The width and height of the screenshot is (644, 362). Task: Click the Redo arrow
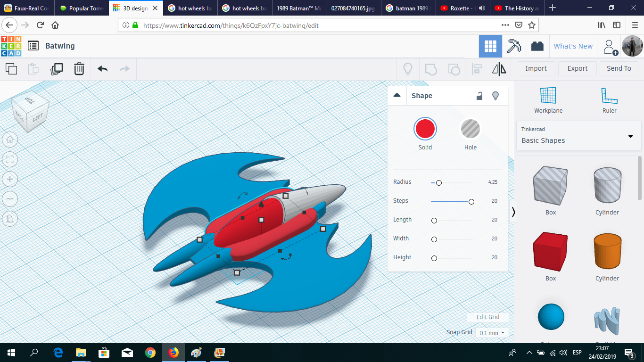124,69
